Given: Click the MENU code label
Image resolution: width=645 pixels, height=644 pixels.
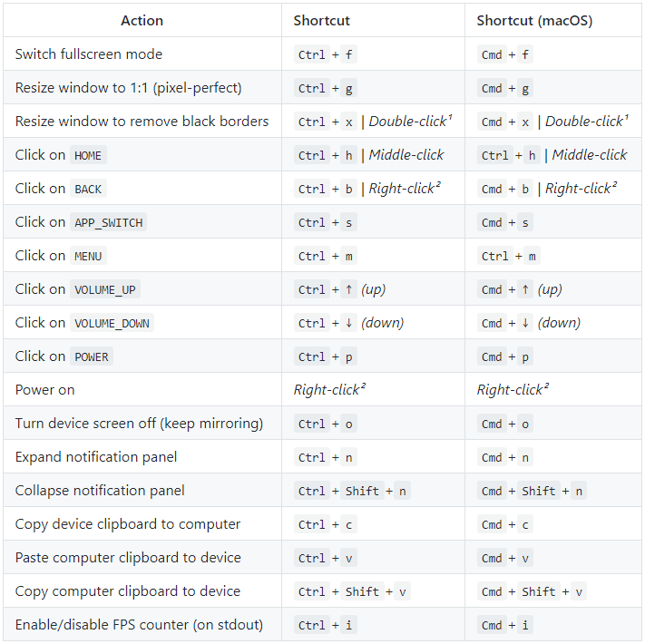Looking at the screenshot, I should click(88, 256).
